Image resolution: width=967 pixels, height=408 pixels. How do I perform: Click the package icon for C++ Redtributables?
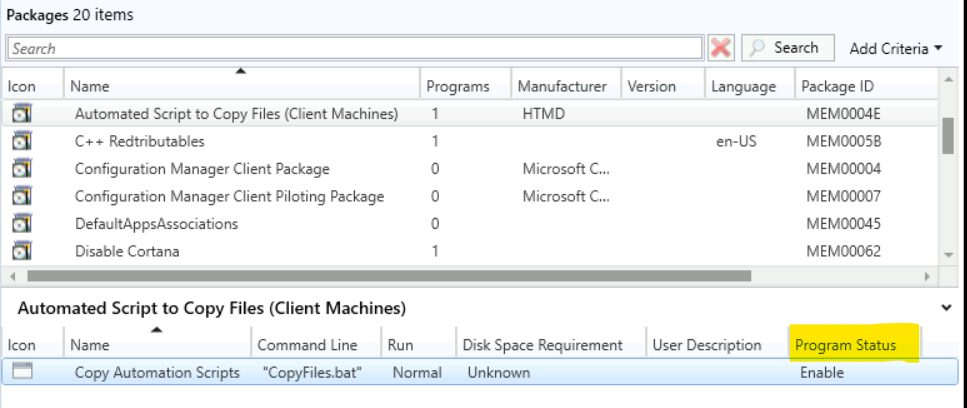21,142
